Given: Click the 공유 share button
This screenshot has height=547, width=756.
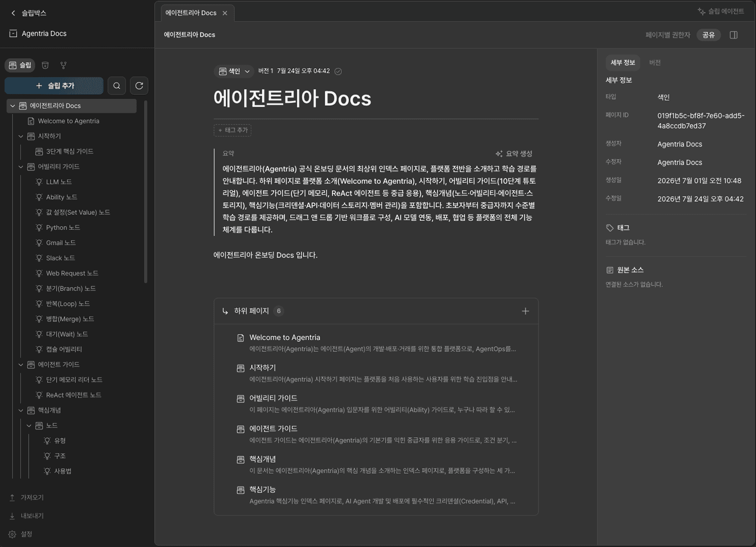Looking at the screenshot, I should [708, 35].
